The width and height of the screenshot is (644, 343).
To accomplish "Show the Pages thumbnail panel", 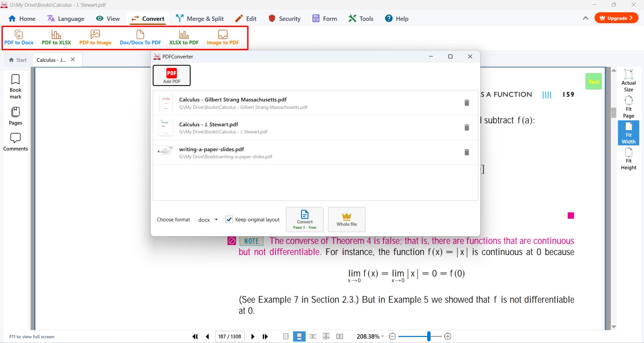I will (15, 116).
